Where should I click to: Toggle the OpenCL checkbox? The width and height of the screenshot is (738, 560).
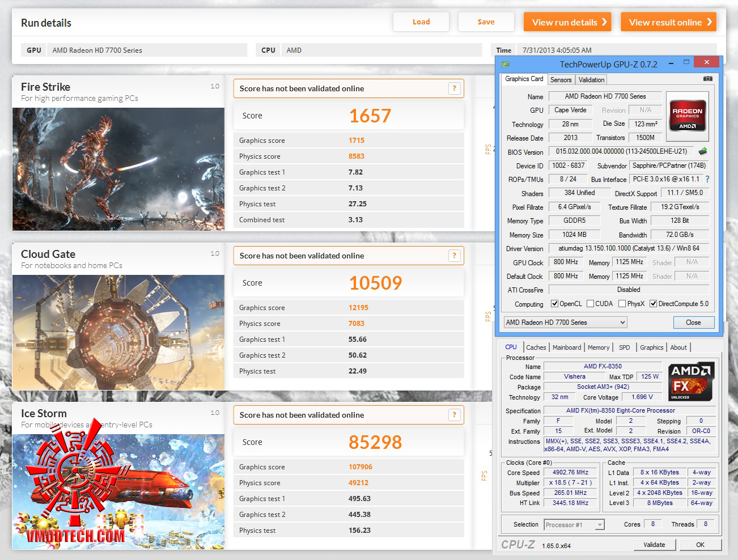[555, 304]
